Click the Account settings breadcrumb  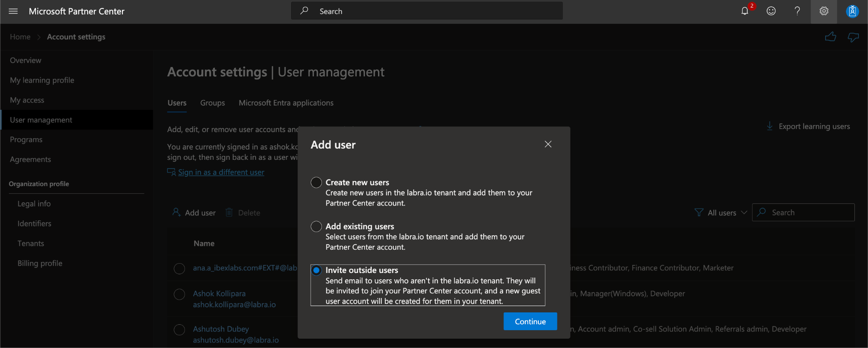click(76, 37)
